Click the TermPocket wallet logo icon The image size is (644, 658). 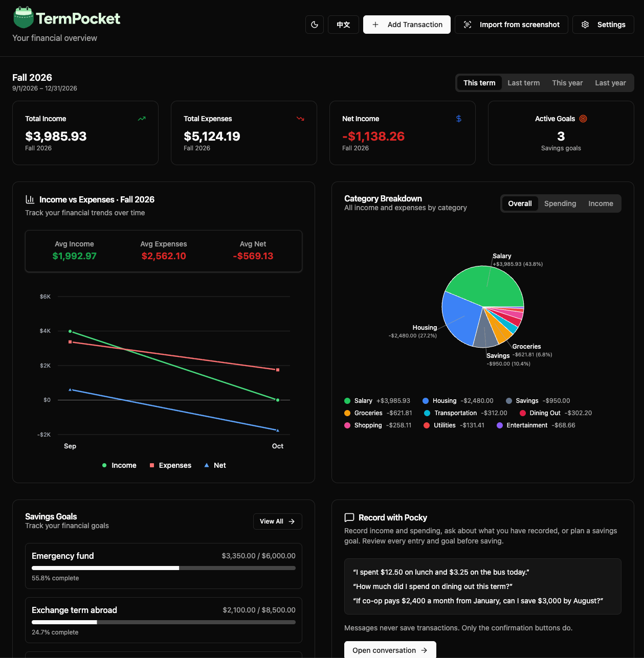[x=24, y=18]
